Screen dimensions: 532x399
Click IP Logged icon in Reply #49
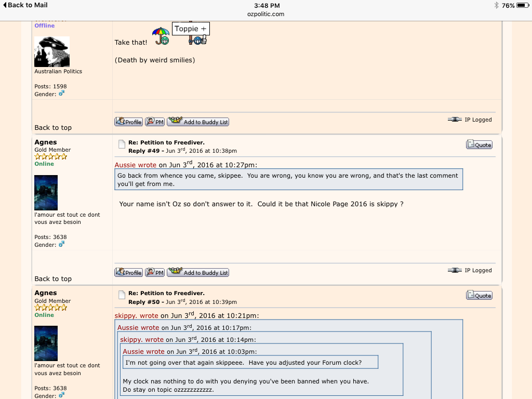click(x=455, y=271)
